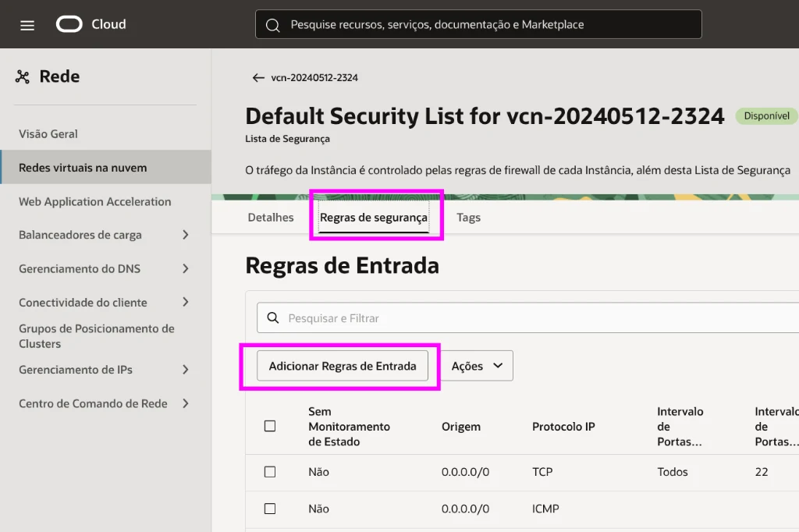Image resolution: width=799 pixels, height=532 pixels.
Task: Click Sem Monitoramento de Estado header
Action: tap(349, 427)
